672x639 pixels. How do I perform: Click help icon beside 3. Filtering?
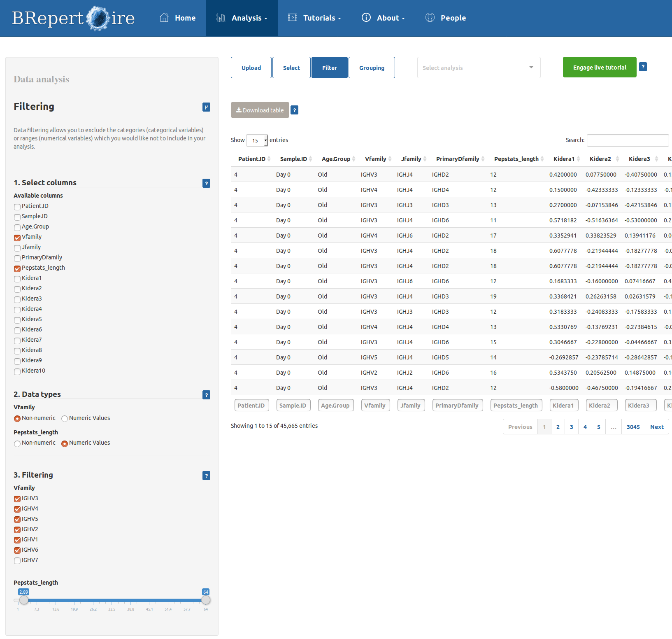coord(207,476)
